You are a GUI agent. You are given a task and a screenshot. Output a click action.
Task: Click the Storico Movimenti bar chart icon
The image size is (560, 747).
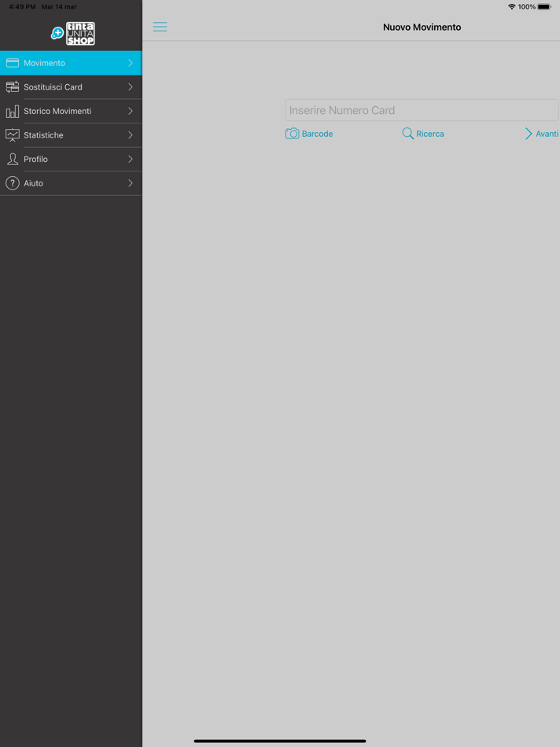click(x=13, y=112)
